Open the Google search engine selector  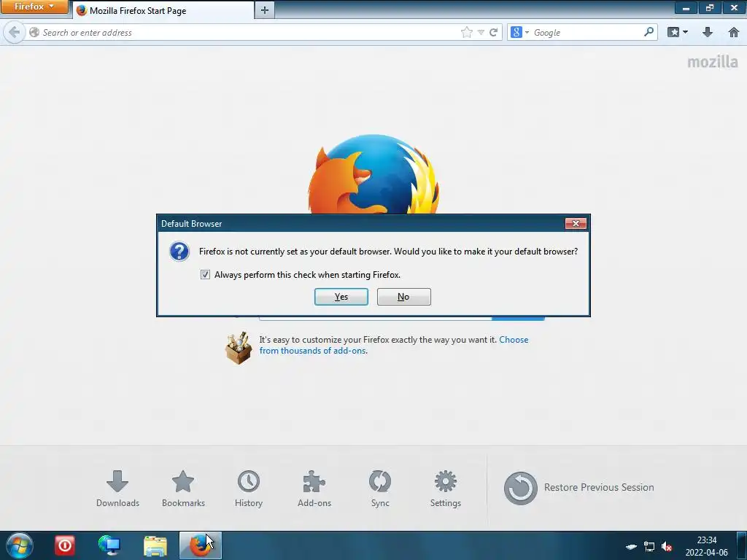click(519, 32)
